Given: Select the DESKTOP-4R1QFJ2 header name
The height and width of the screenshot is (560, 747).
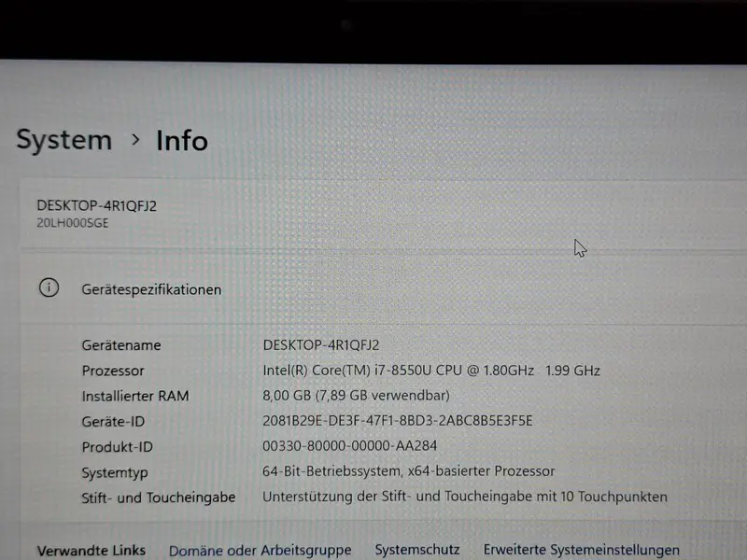Looking at the screenshot, I should (x=97, y=205).
